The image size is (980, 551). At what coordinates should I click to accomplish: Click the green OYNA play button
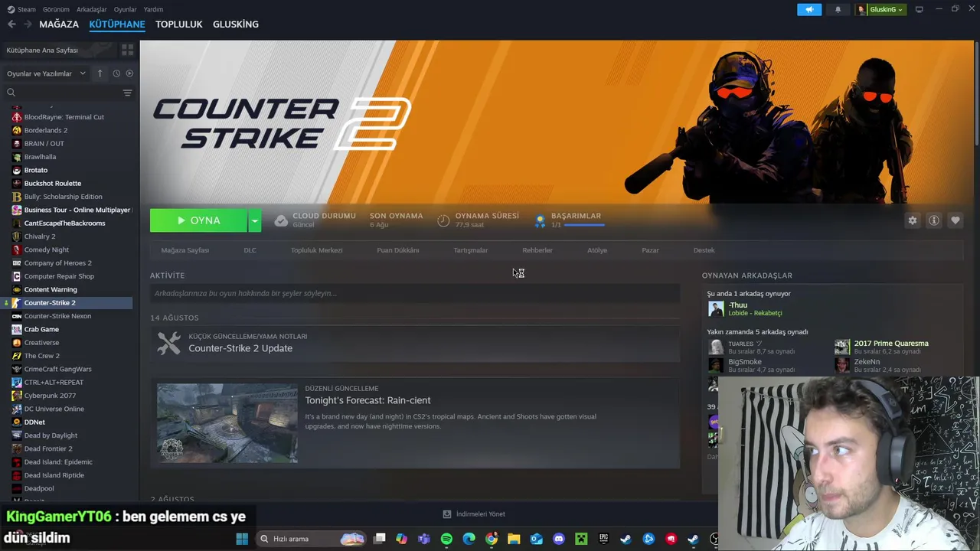click(198, 220)
